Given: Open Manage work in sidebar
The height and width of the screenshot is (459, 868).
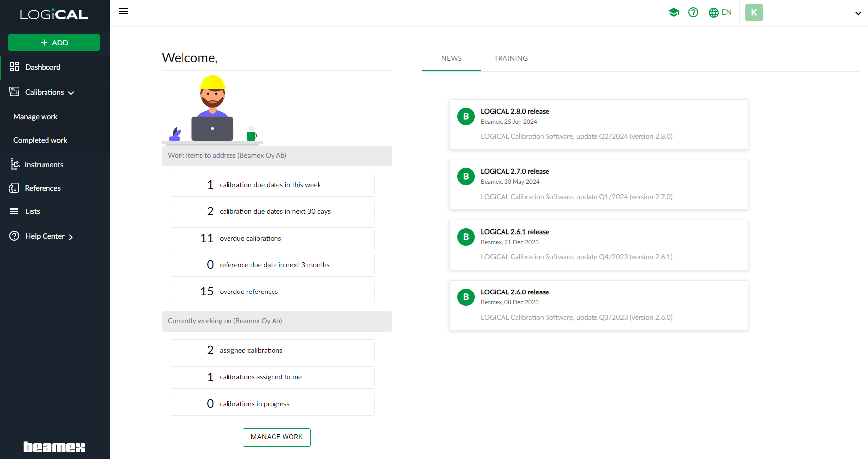Looking at the screenshot, I should click(x=36, y=117).
